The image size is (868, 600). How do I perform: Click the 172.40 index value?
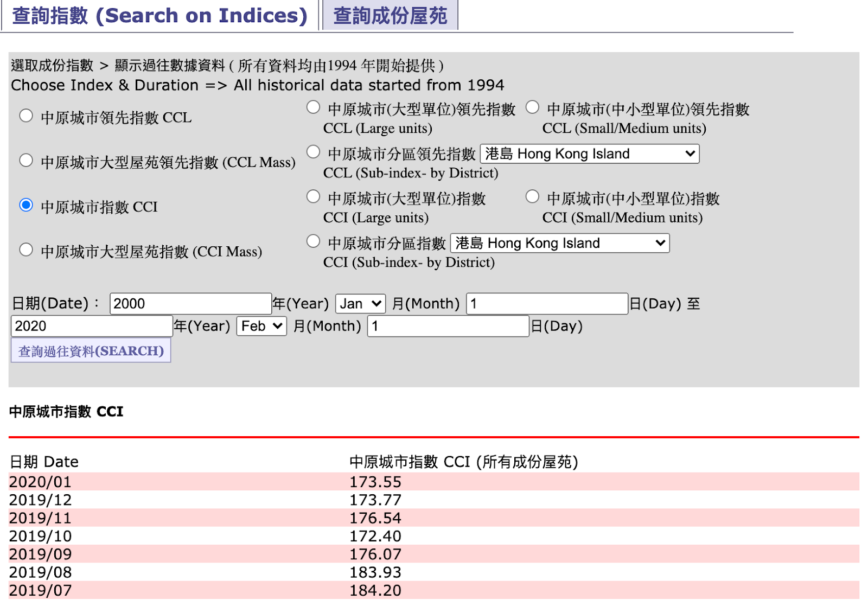pyautogui.click(x=375, y=536)
